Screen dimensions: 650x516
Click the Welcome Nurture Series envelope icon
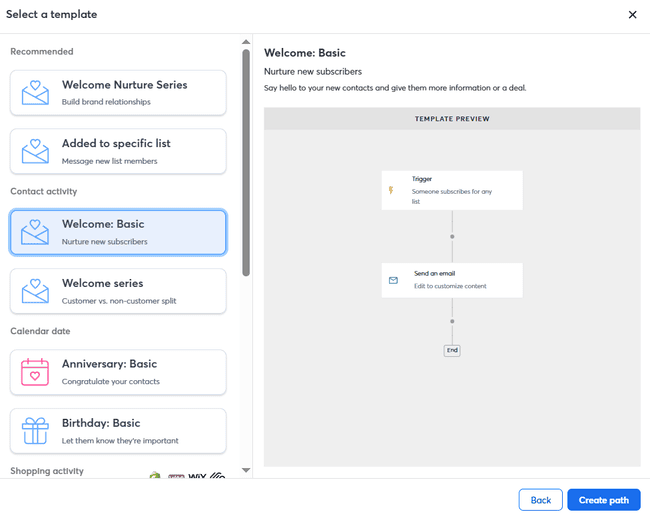click(36, 93)
